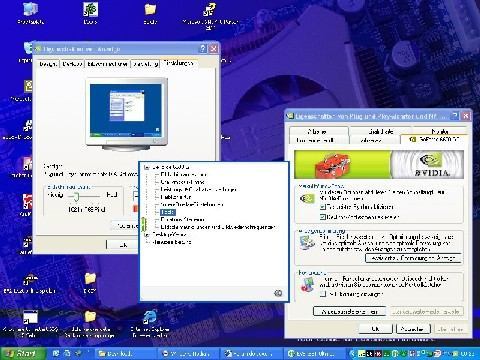Open the Internet Explorer desktop shortcut
480x360 pixels.
tap(150, 317)
